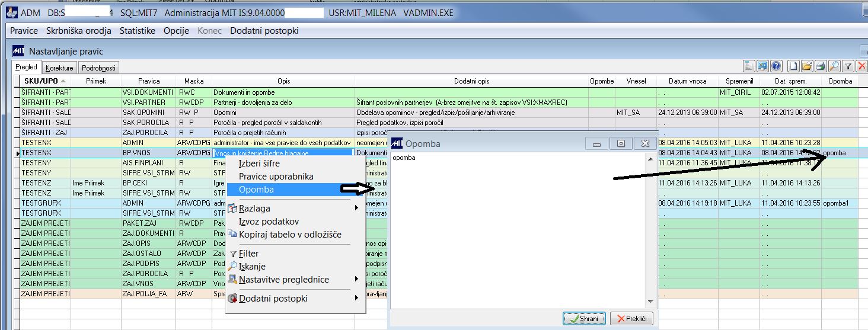Open the Statistike menu in menu bar
Screen dimensions: 868x330
[x=138, y=31]
